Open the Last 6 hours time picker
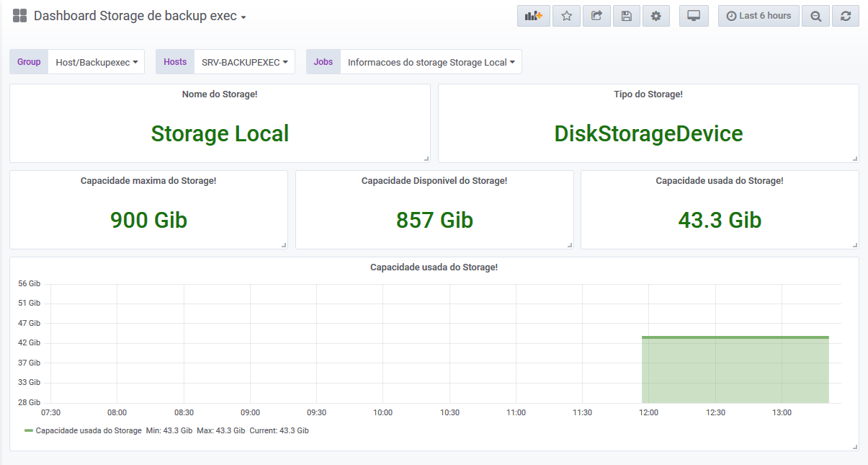 pos(759,16)
